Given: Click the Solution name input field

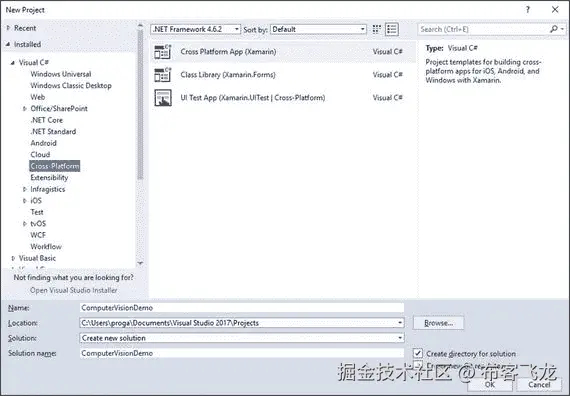Looking at the screenshot, I should click(x=242, y=353).
